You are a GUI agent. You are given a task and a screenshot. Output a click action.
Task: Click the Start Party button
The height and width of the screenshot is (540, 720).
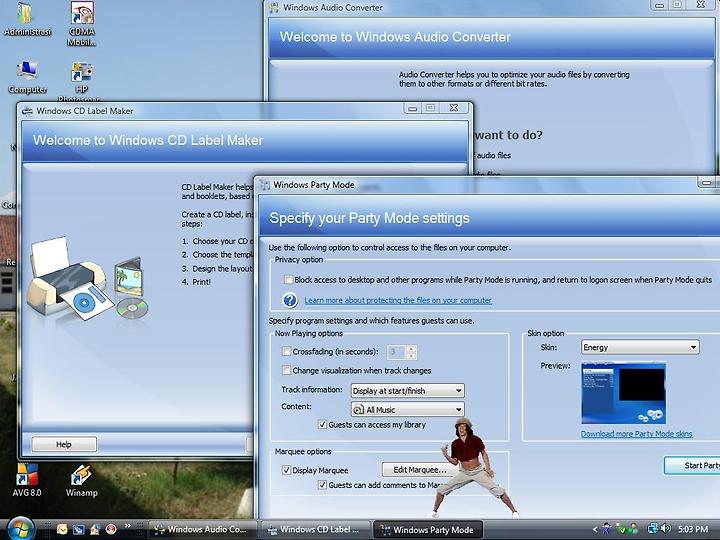[x=692, y=466]
